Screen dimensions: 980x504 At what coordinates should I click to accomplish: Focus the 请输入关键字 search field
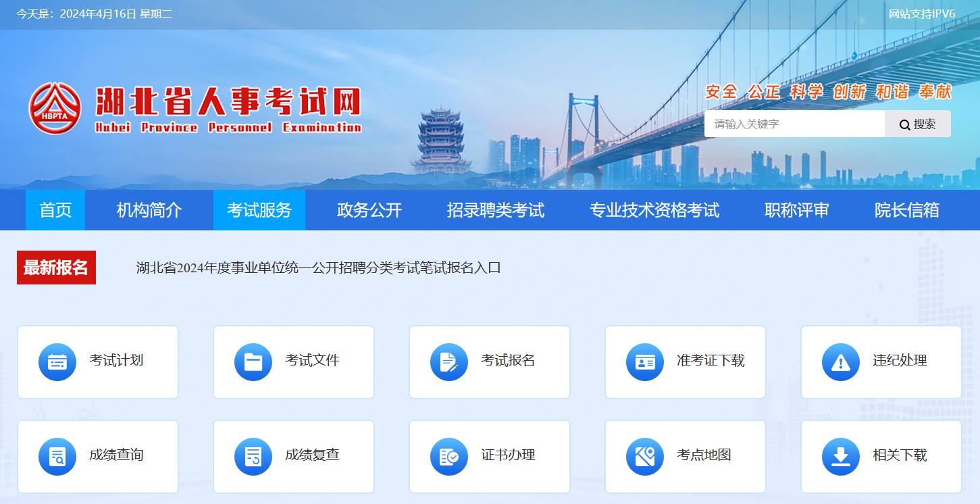point(794,124)
